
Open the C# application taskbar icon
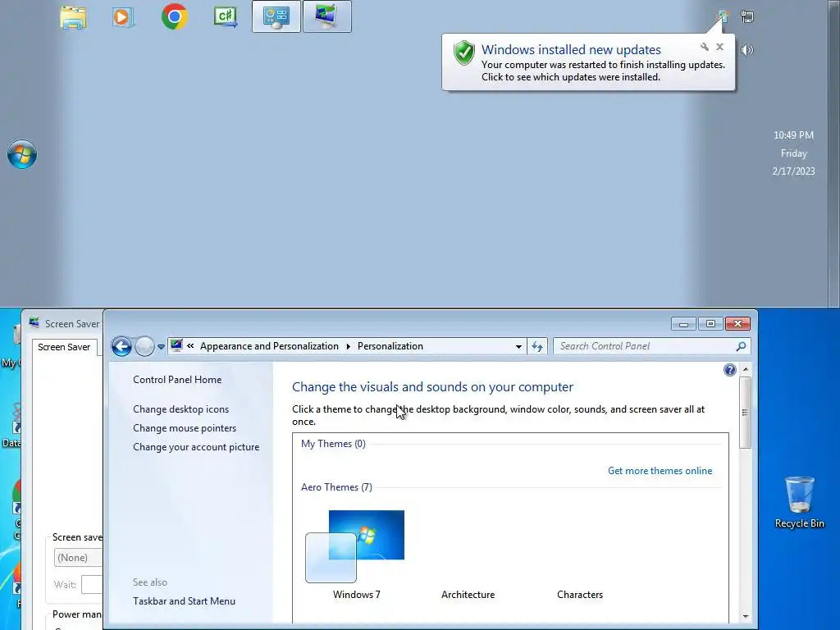pyautogui.click(x=226, y=16)
